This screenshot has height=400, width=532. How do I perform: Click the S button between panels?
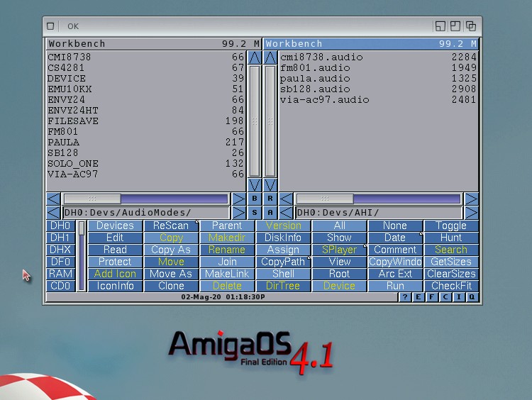[x=255, y=213]
